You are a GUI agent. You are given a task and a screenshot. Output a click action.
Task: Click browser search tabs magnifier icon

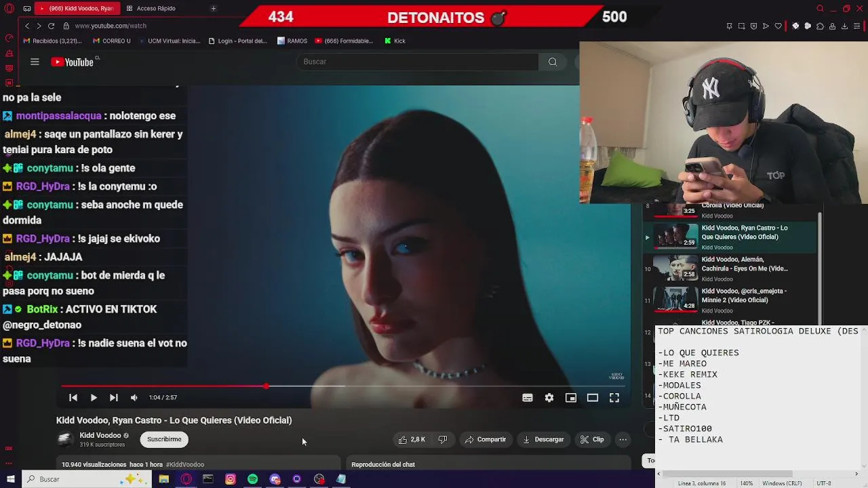(x=820, y=8)
